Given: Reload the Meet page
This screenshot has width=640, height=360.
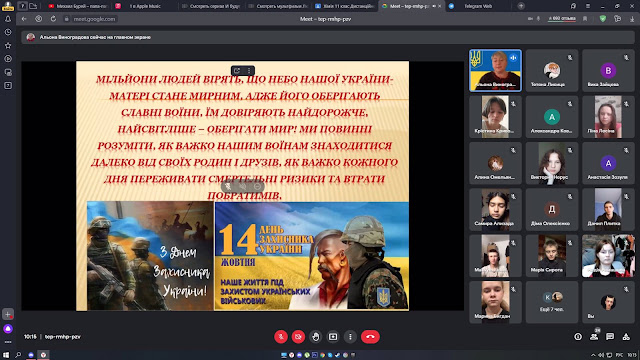Looking at the screenshot, I should point(53,19).
